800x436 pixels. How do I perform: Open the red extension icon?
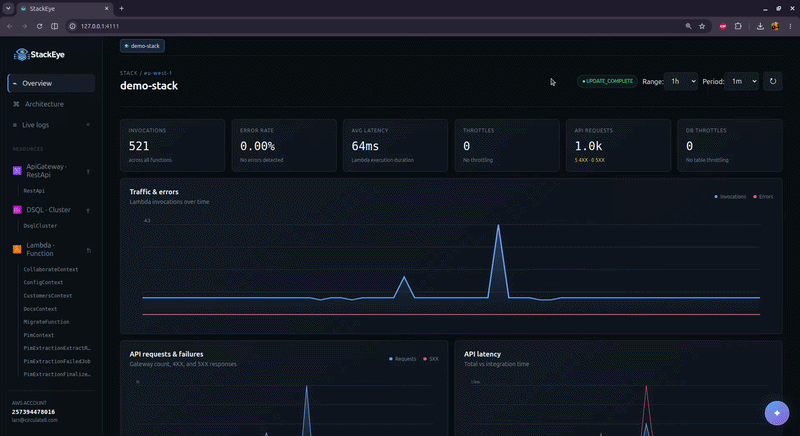tap(723, 26)
